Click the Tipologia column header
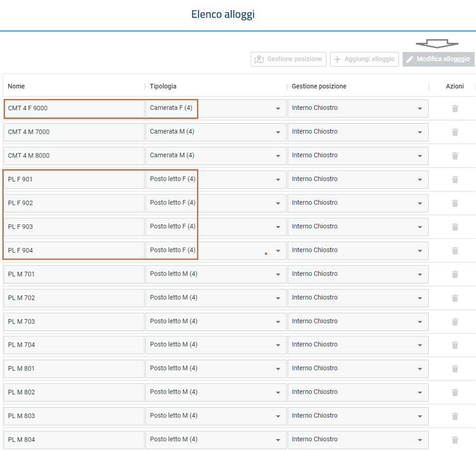Screen dimensions: 476x450 163,86
